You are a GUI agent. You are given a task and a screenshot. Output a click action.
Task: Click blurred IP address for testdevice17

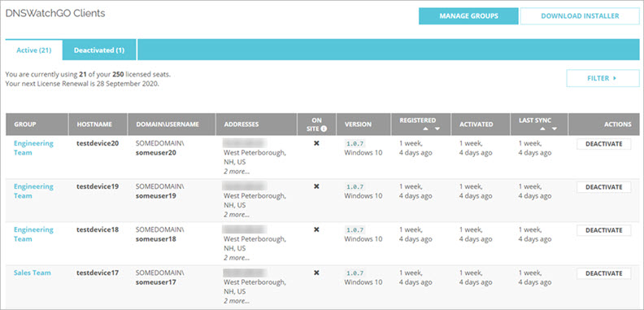(245, 273)
